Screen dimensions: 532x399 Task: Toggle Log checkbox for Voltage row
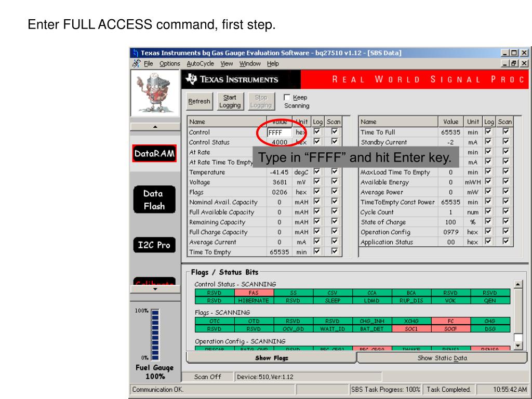click(x=317, y=181)
